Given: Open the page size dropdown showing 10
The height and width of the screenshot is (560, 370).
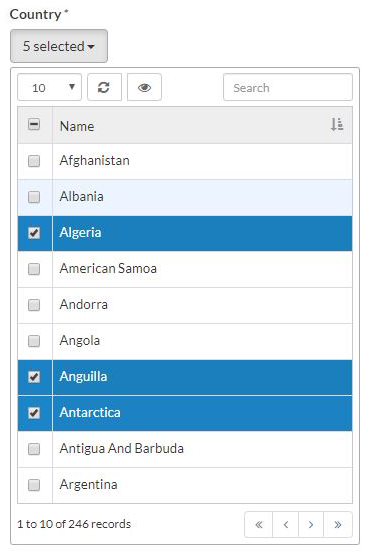Looking at the screenshot, I should click(x=49, y=87).
